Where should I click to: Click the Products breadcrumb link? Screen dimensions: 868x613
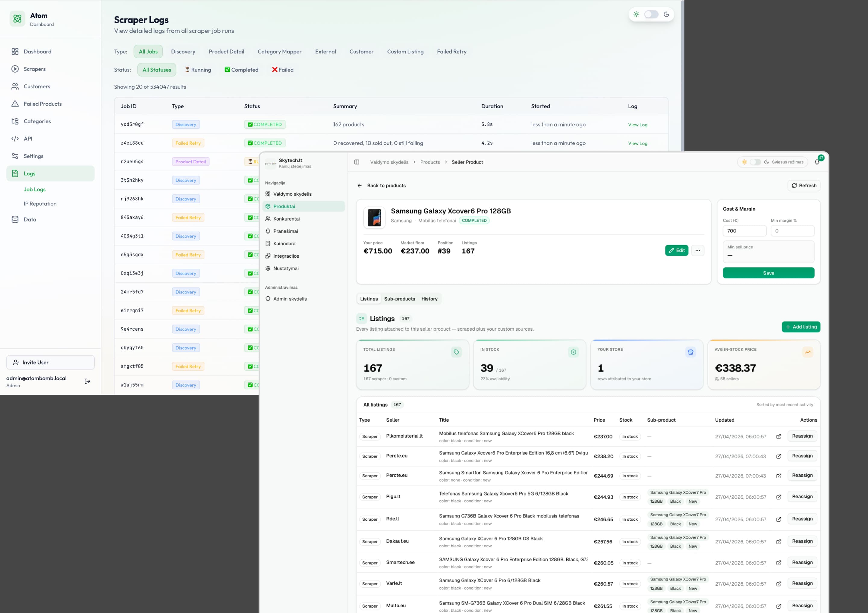tap(430, 162)
